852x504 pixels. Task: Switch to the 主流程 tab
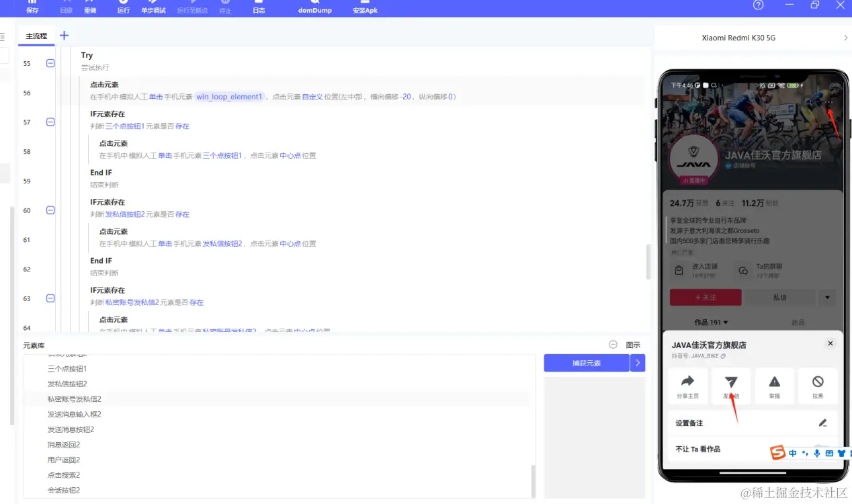click(36, 36)
